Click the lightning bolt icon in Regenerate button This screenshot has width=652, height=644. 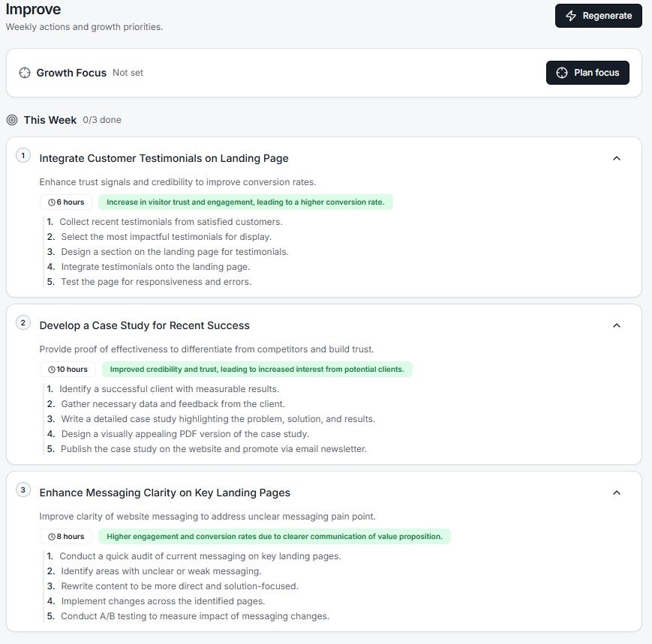[570, 15]
